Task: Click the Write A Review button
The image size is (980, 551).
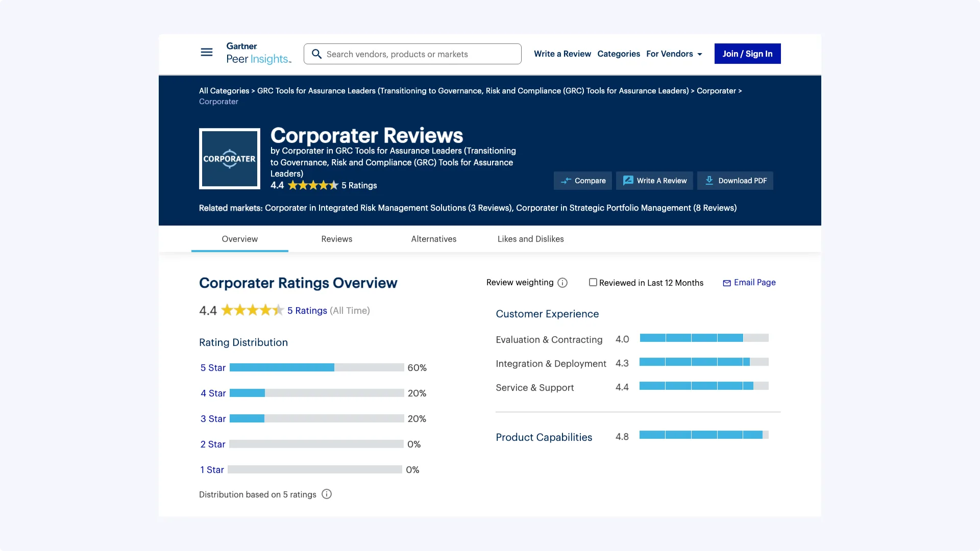Action: [x=654, y=181]
